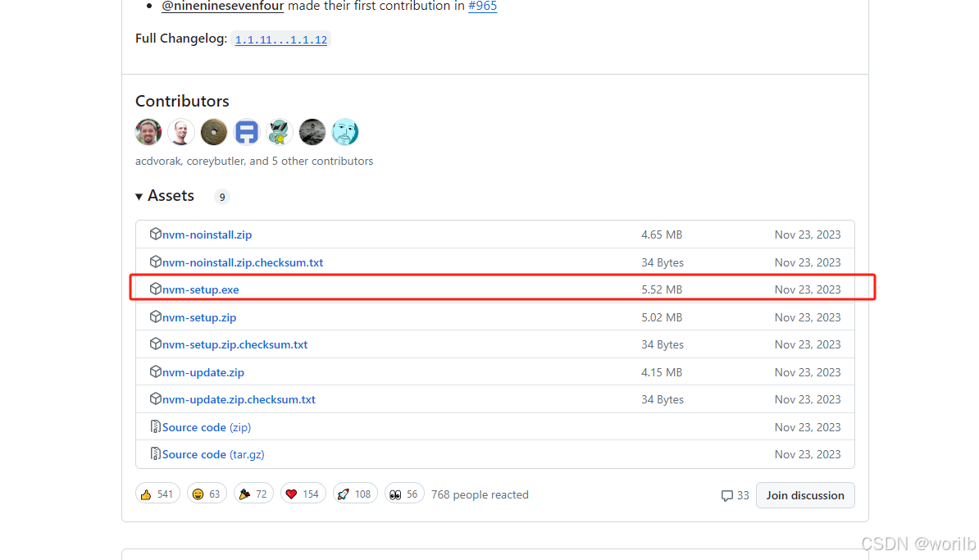Viewport: 979px width, 560px height.
Task: Click the file-zip icon beside Source code (tar.gz)
Action: [x=156, y=454]
